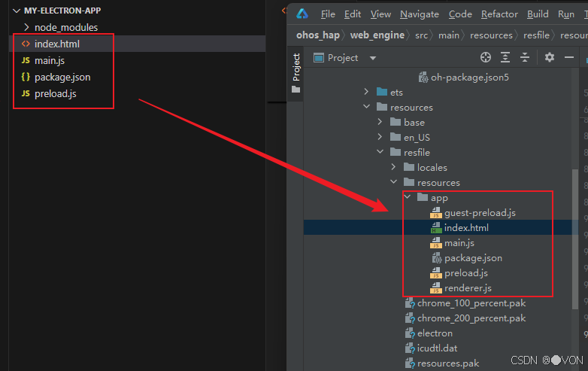
Task: Click the resources breadcrumb
Action: [491, 35]
